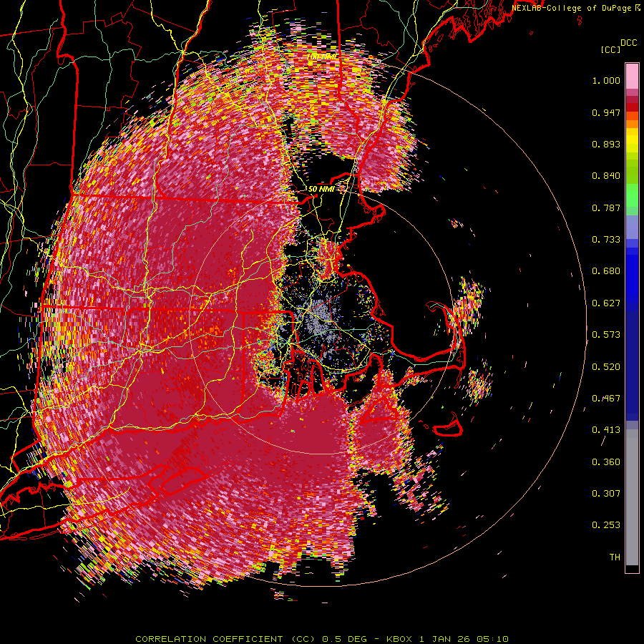Pick the pink color band beside 1.000

(x=632, y=77)
